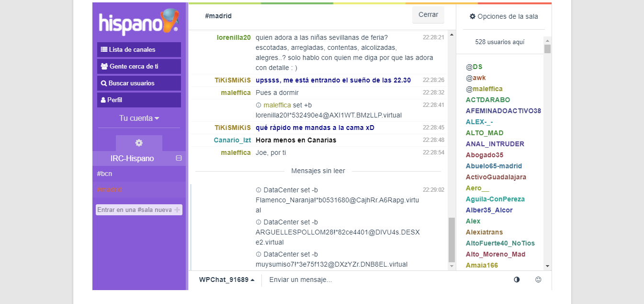This screenshot has height=304, width=644.
Task: Expand the Tu cuenta dropdown
Action: (139, 118)
